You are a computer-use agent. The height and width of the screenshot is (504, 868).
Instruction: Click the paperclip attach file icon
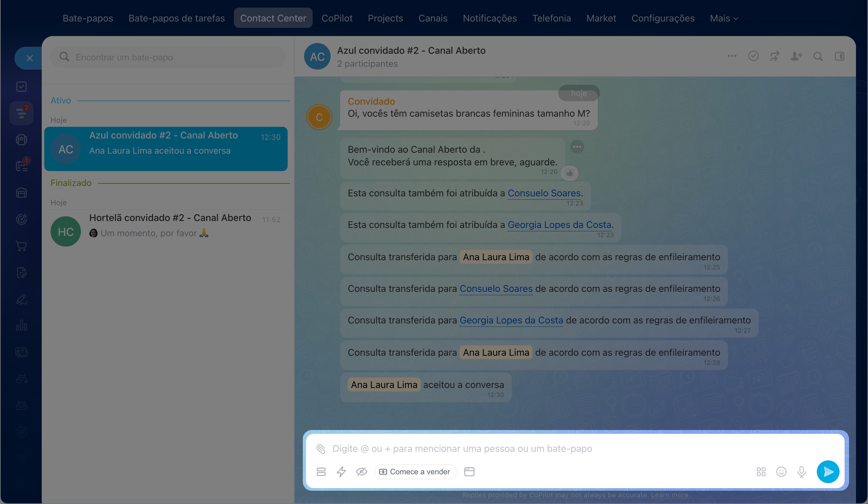pyautogui.click(x=321, y=449)
